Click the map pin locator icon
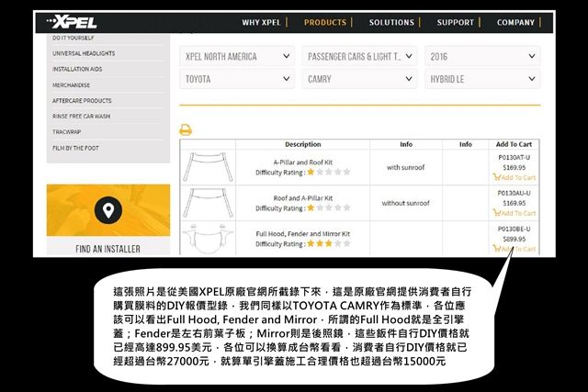Image resolution: width=588 pixels, height=392 pixels. (108, 210)
